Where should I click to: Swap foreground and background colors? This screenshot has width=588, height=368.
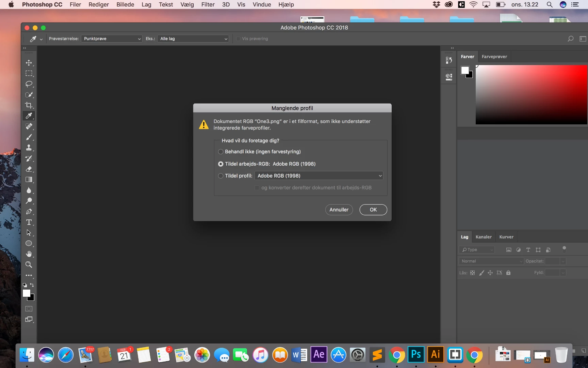[x=32, y=285]
